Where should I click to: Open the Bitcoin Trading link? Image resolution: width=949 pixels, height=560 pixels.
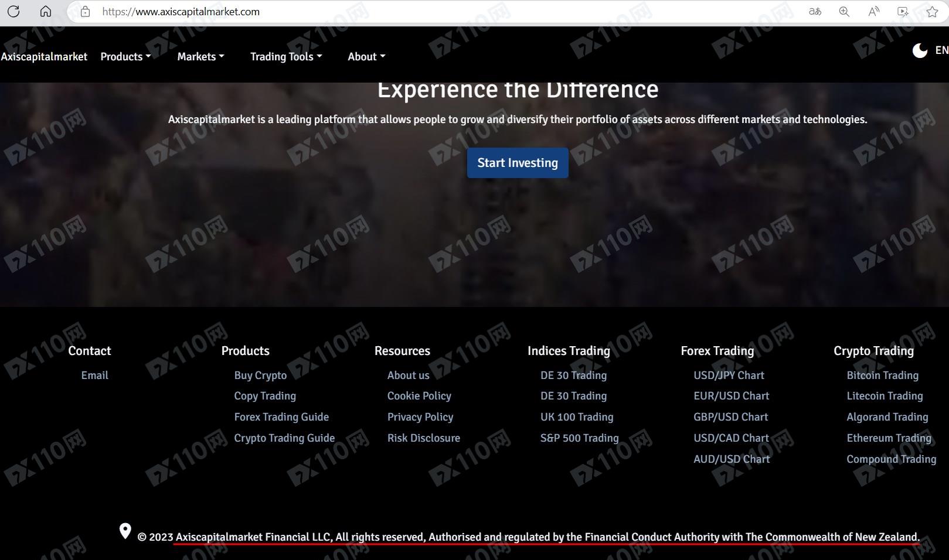pyautogui.click(x=882, y=375)
